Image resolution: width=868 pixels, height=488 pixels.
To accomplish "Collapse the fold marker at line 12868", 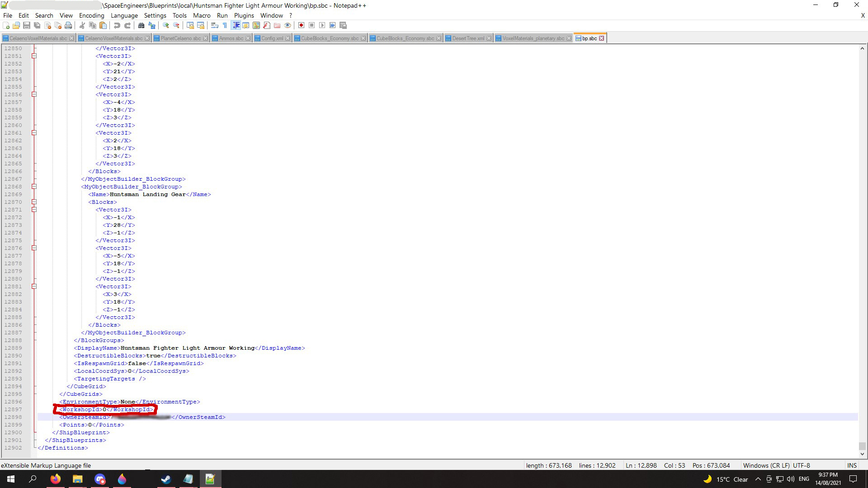I will [34, 187].
